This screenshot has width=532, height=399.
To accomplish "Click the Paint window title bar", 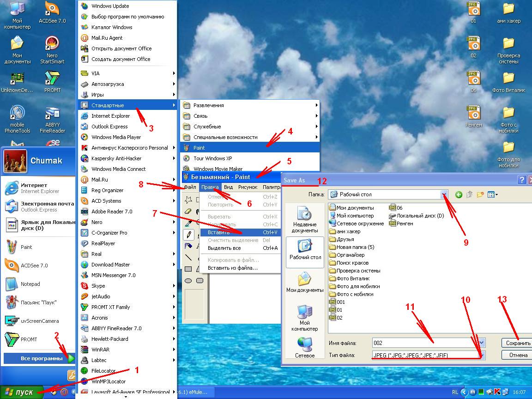I will (231, 177).
